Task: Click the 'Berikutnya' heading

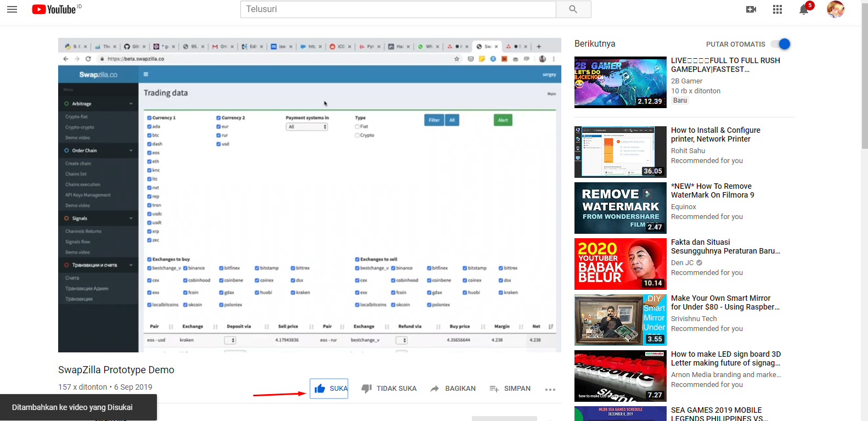Action: (595, 44)
